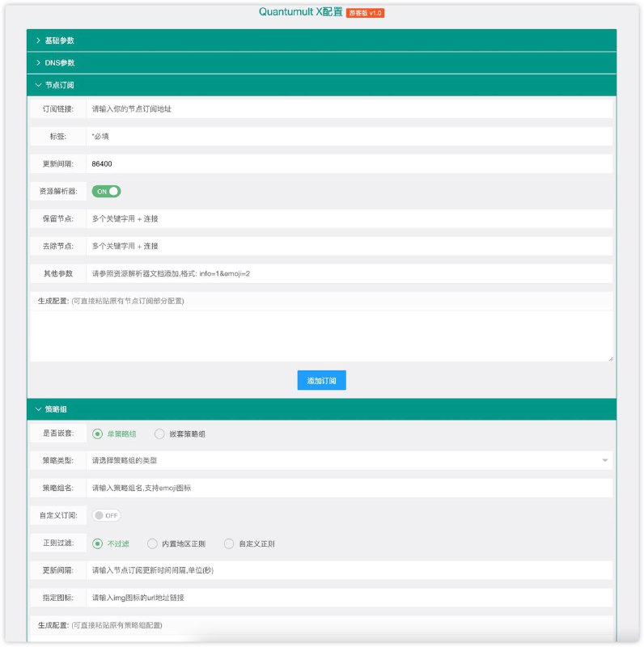This screenshot has width=644, height=647.
Task: Toggle the 资源解析器 ON switch
Action: 106,192
